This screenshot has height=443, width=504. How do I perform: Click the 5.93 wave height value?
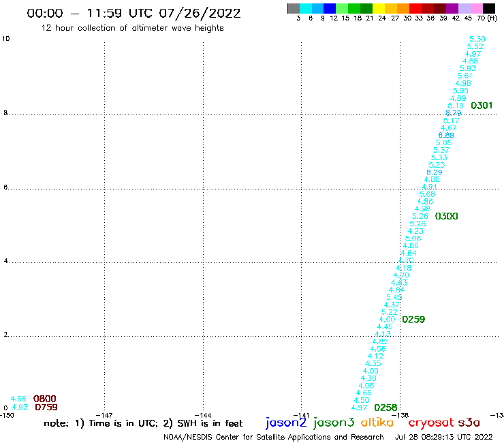tap(468, 68)
